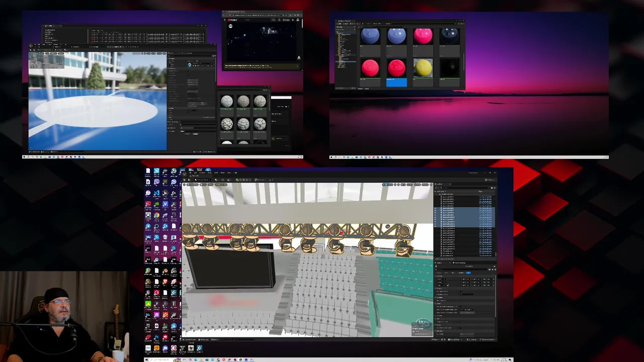Click save icon in auditorium editor toolbar
The width and height of the screenshot is (644, 362).
[185, 180]
